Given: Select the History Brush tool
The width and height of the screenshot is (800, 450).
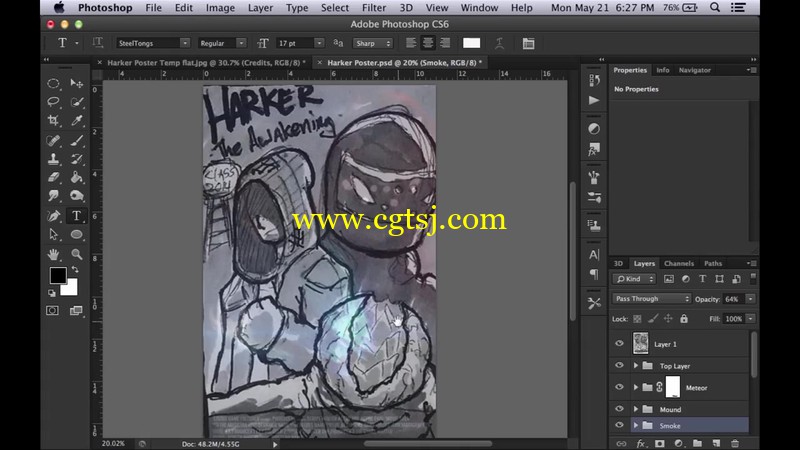Looking at the screenshot, I should coord(77,159).
